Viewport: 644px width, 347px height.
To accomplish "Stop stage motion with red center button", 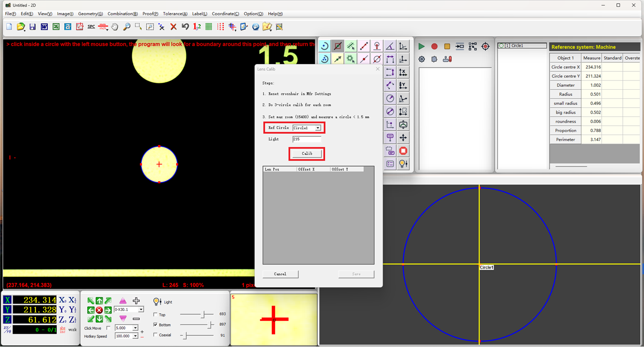I will [99, 310].
